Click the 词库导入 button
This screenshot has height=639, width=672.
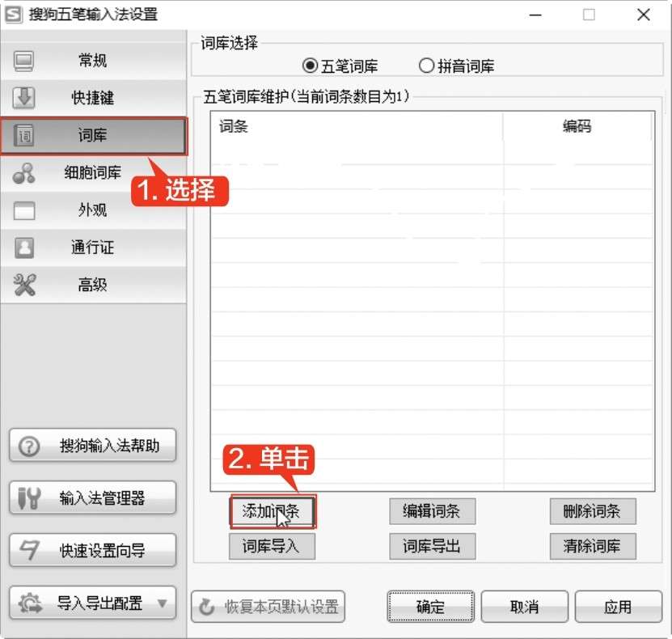point(273,546)
